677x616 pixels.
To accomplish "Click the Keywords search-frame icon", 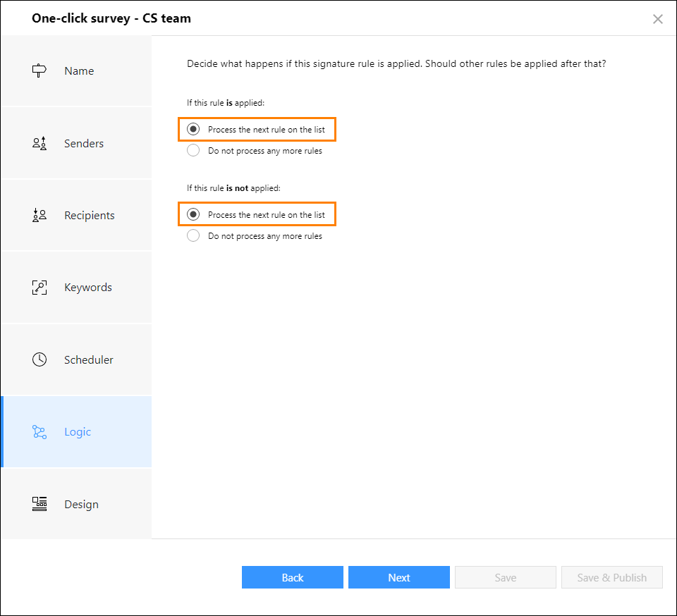I will pyautogui.click(x=39, y=288).
